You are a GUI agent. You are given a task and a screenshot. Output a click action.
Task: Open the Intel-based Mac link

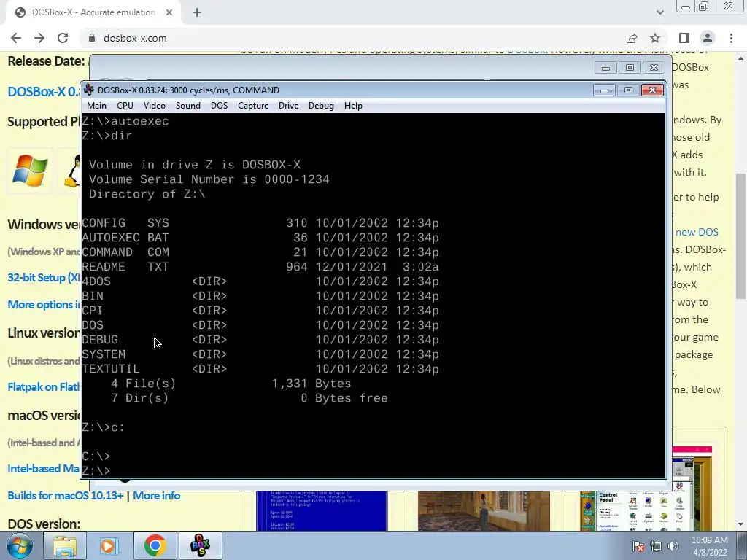click(43, 469)
